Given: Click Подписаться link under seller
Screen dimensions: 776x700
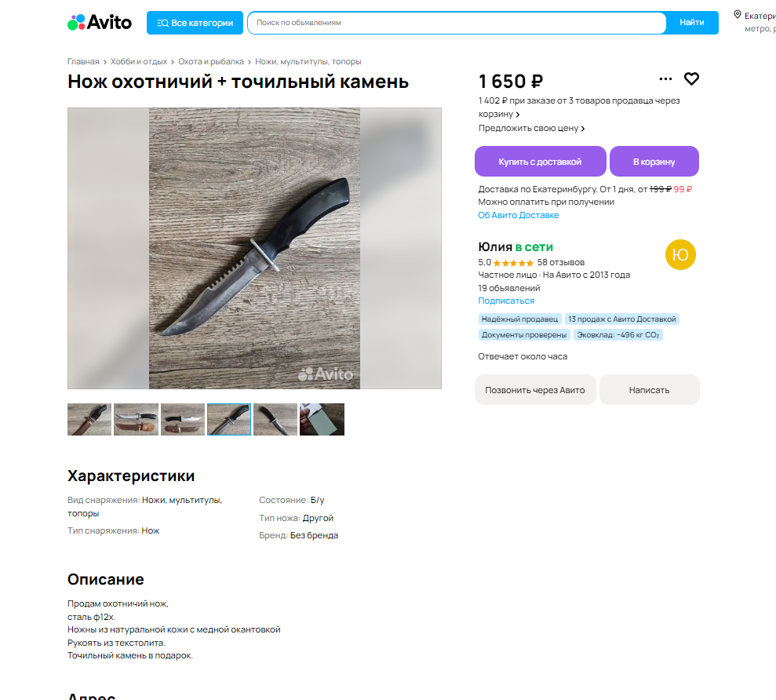Looking at the screenshot, I should tap(506, 301).
